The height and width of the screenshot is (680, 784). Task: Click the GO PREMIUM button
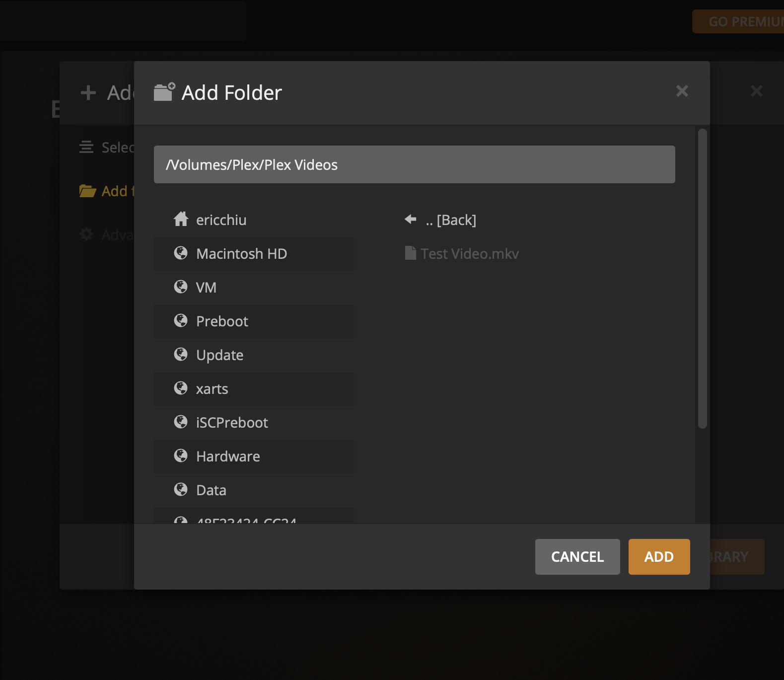coord(738,21)
